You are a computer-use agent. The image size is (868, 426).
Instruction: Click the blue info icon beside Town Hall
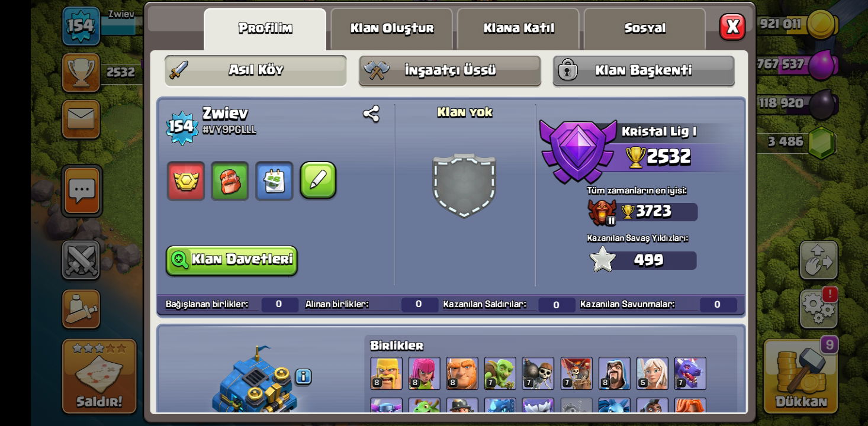(x=303, y=376)
